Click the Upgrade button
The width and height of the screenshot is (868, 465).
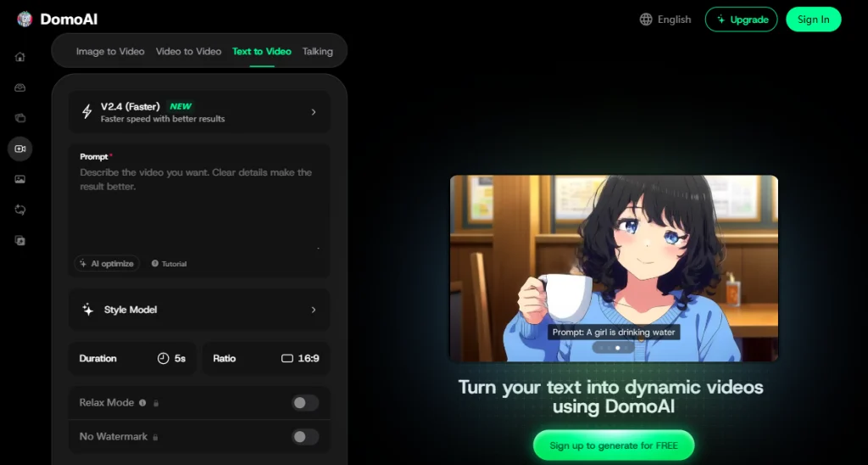tap(741, 20)
